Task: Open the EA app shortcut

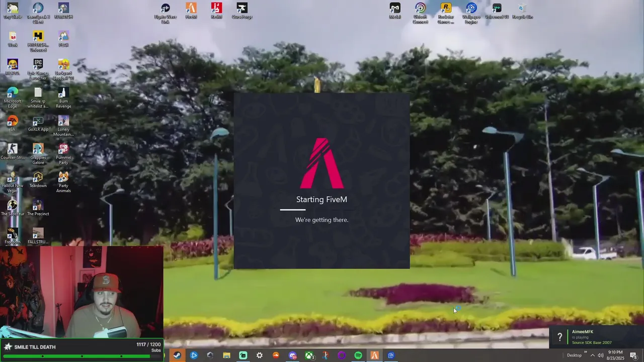Action: [13, 124]
